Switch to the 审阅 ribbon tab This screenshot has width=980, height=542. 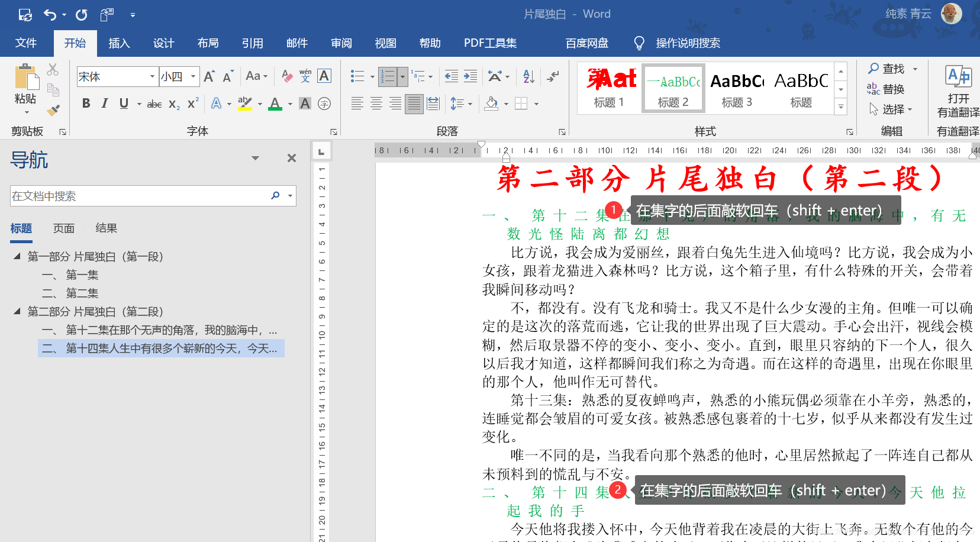pyautogui.click(x=341, y=43)
